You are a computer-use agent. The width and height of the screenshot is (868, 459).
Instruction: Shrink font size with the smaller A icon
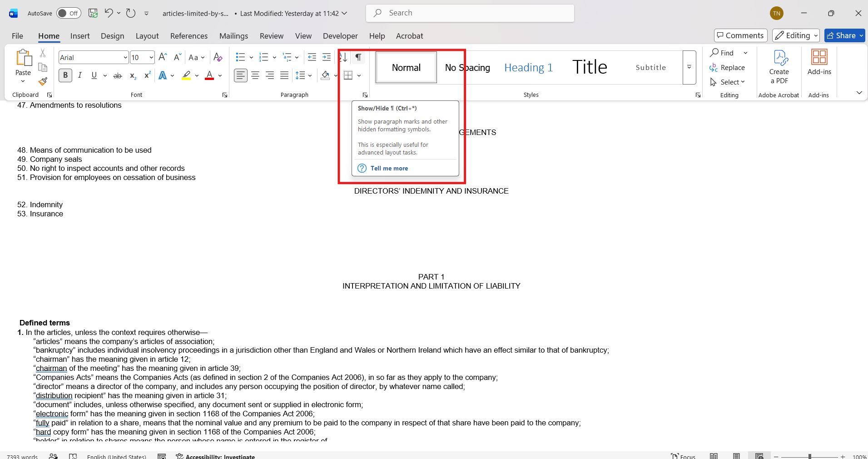pyautogui.click(x=177, y=57)
